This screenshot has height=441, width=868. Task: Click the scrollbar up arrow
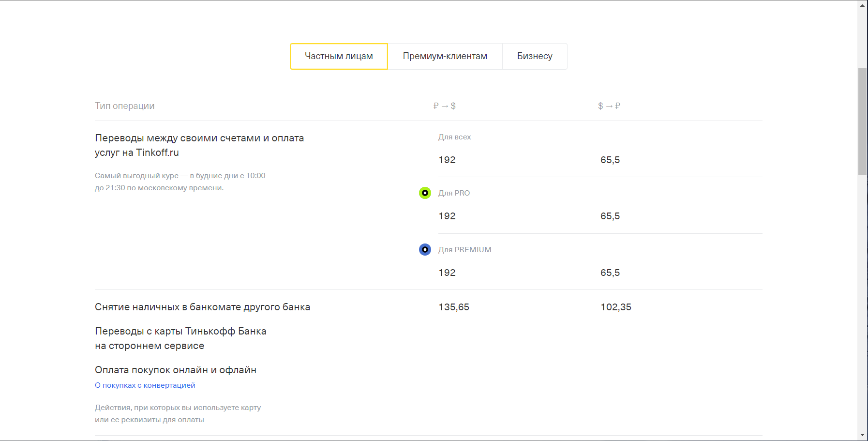pos(862,5)
